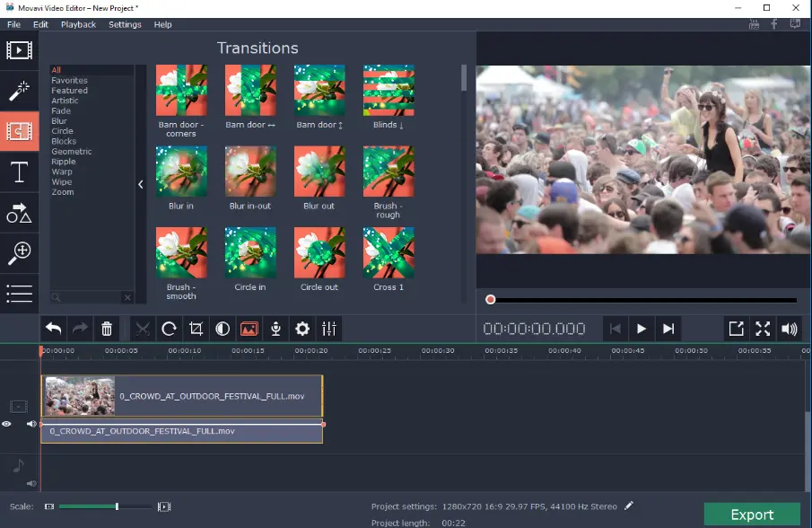812x528 pixels.
Task: Split clip with the scissors tool
Action: pyautogui.click(x=143, y=329)
